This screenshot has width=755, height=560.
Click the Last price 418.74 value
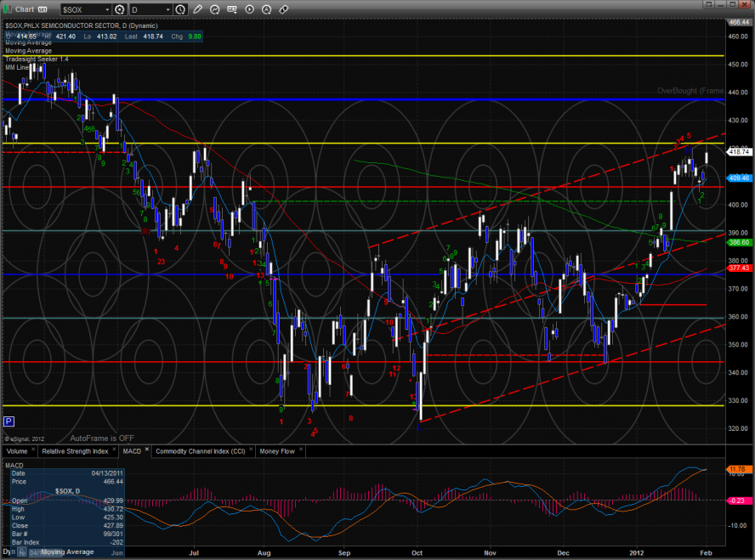[153, 37]
